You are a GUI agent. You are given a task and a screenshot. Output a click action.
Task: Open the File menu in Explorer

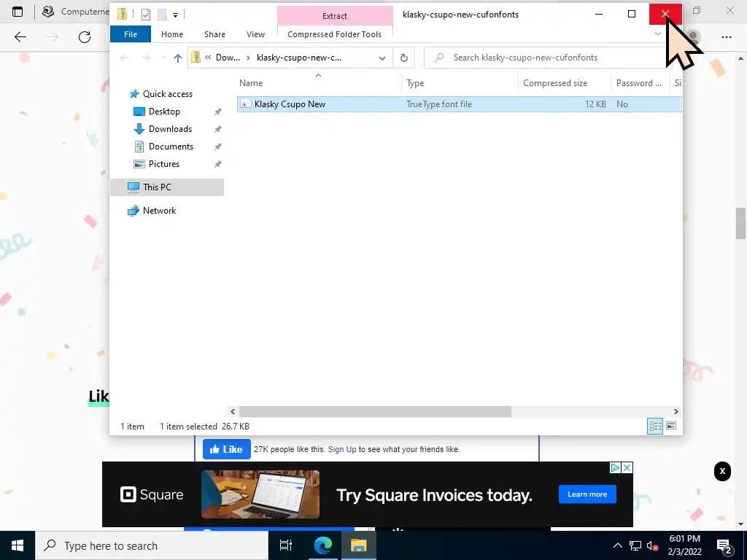tap(130, 34)
